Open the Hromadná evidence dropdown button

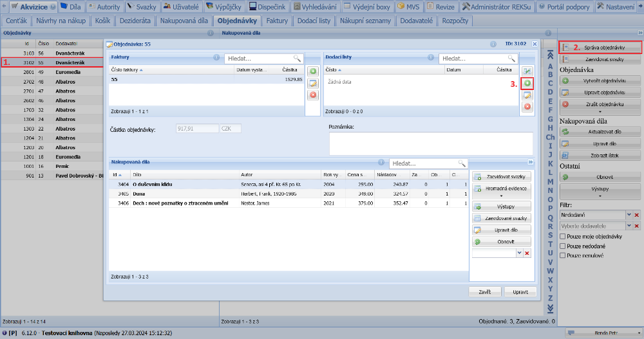click(x=502, y=191)
